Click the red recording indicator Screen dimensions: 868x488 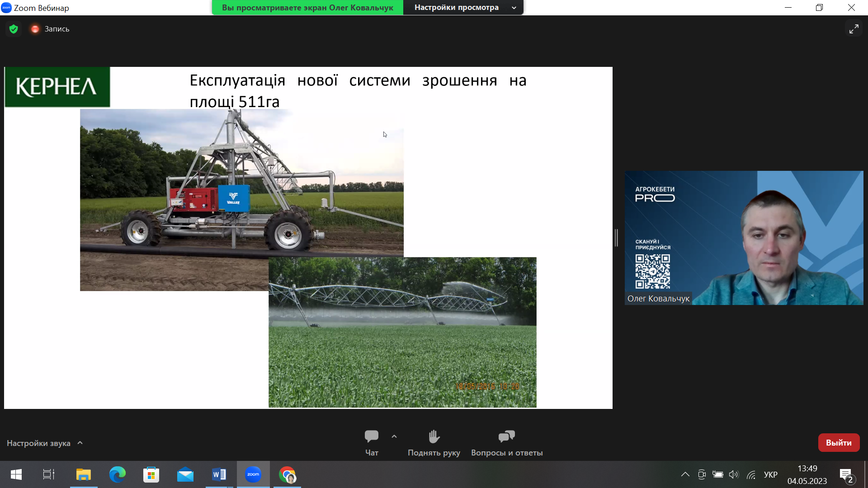pyautogui.click(x=35, y=29)
